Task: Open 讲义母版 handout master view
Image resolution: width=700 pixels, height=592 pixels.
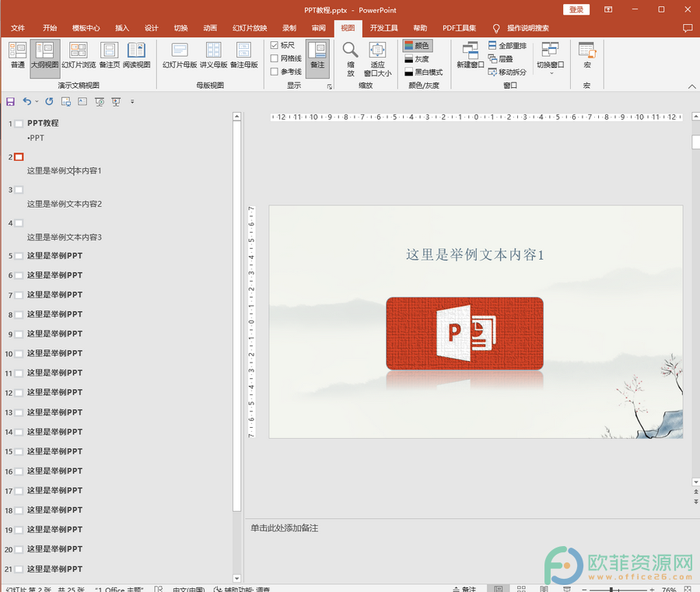Action: click(213, 55)
